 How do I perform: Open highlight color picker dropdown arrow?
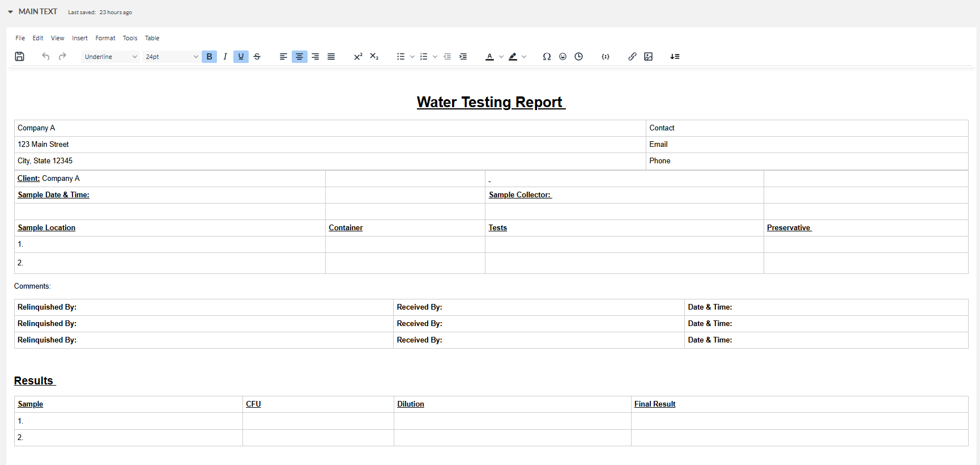click(524, 56)
